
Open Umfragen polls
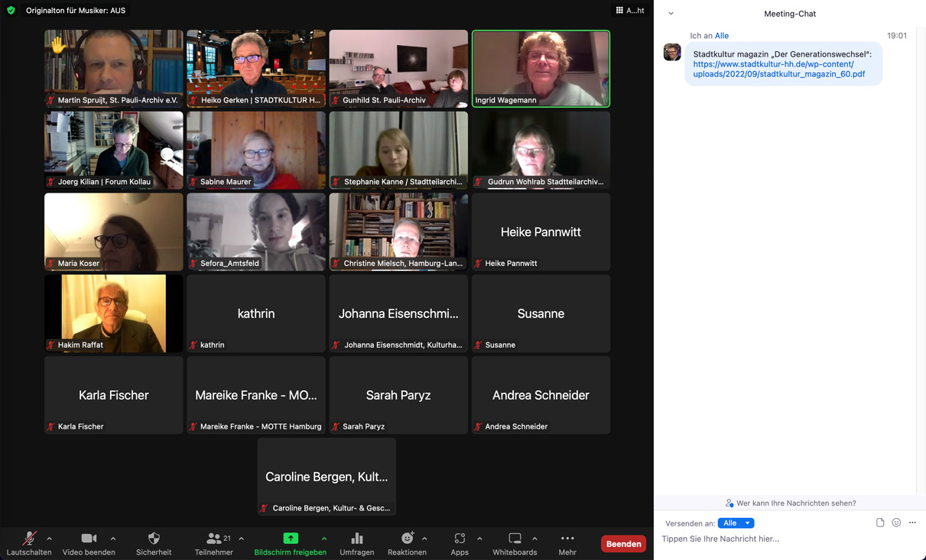357,543
